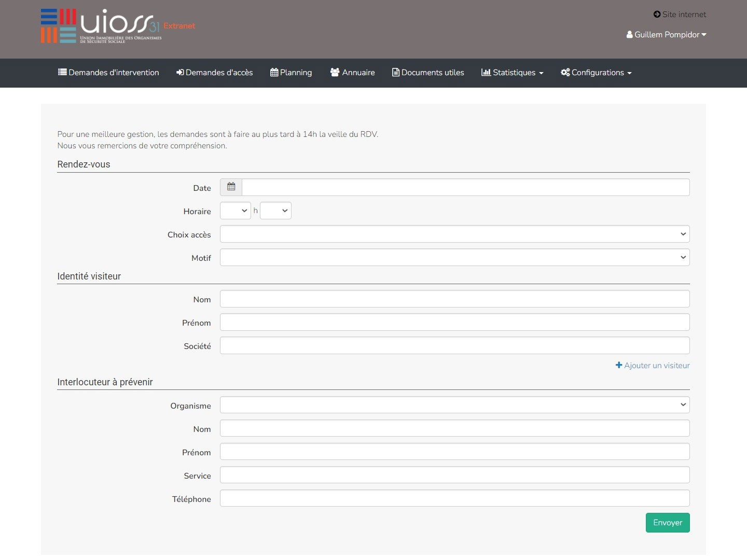Image resolution: width=747 pixels, height=560 pixels.
Task: Click the Service input field
Action: point(455,475)
